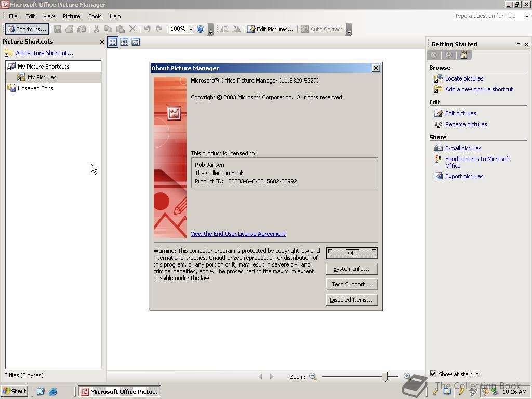Open the Picture menu
Image resolution: width=532 pixels, height=399 pixels.
[x=71, y=16]
